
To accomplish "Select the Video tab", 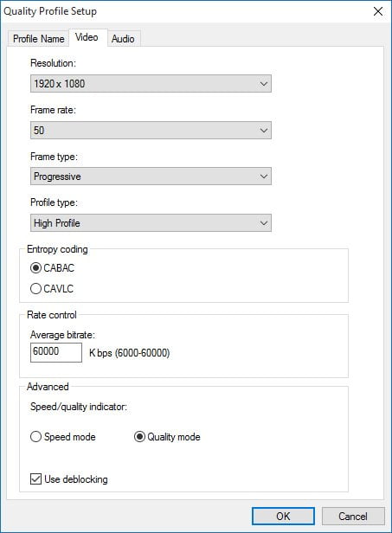I will 87,37.
